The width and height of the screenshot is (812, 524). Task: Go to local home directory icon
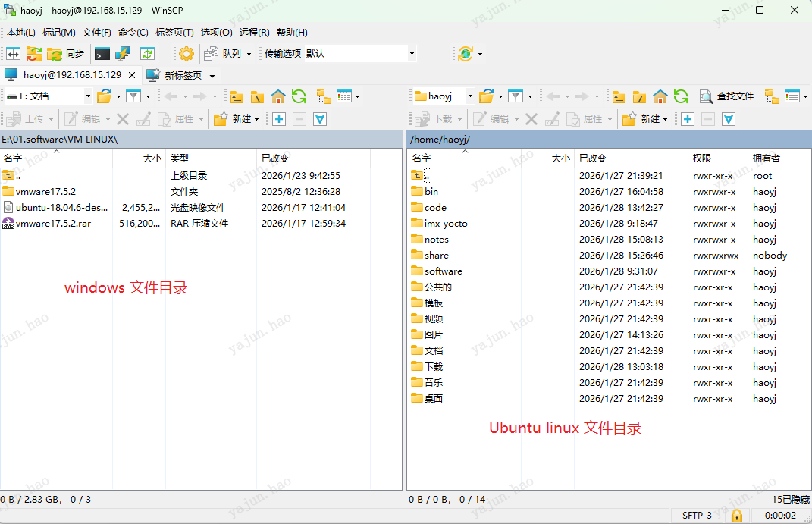278,96
